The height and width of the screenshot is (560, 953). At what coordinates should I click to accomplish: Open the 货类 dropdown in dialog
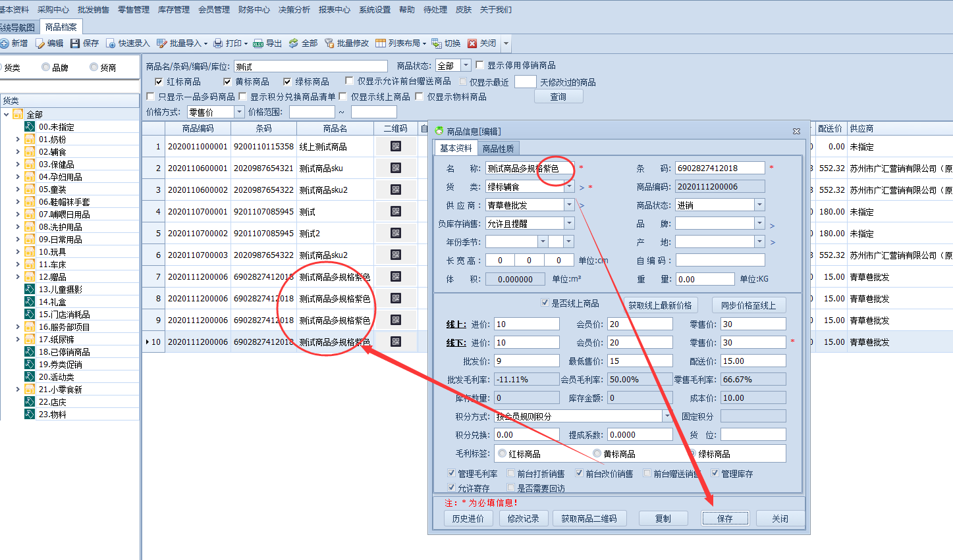(x=570, y=187)
